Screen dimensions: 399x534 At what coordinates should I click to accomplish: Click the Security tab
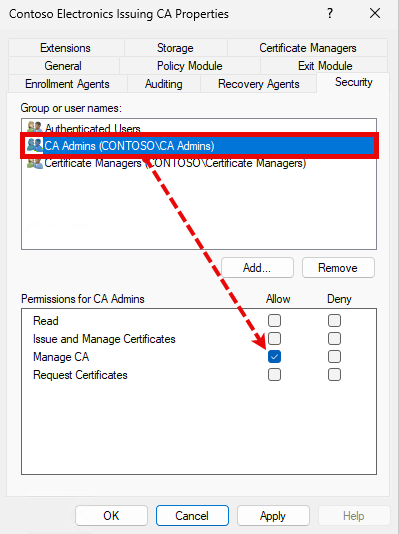353,82
